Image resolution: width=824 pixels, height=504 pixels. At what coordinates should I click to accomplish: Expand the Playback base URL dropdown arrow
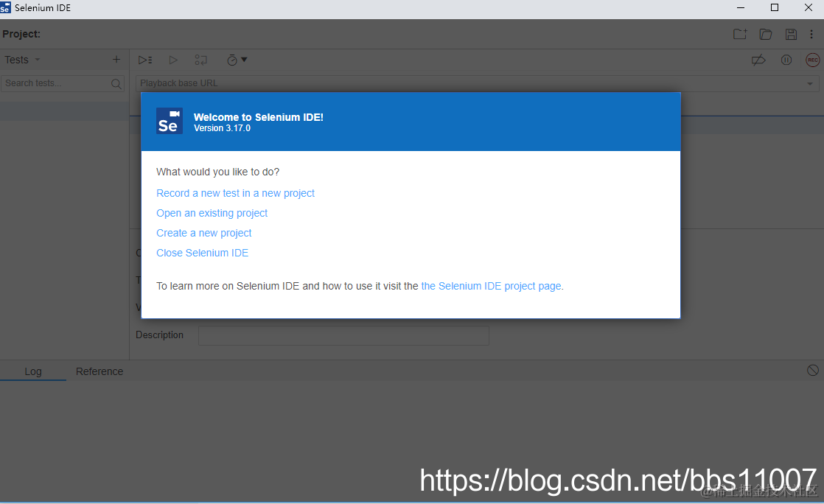coord(810,84)
